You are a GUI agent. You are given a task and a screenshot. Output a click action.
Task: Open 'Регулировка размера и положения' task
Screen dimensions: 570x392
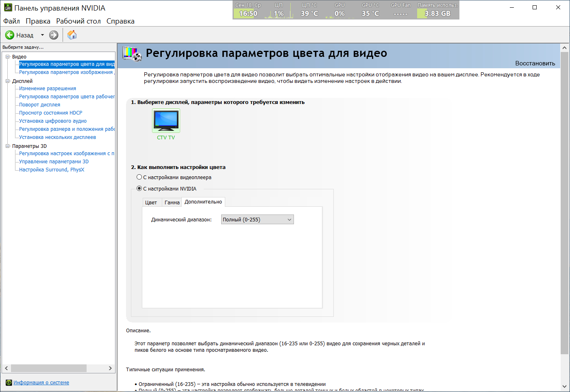click(x=67, y=129)
